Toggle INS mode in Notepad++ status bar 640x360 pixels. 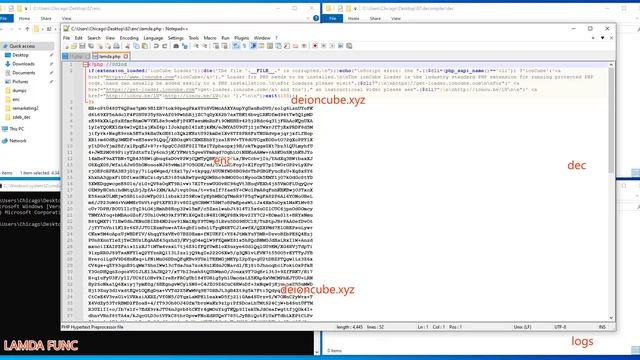[602, 327]
